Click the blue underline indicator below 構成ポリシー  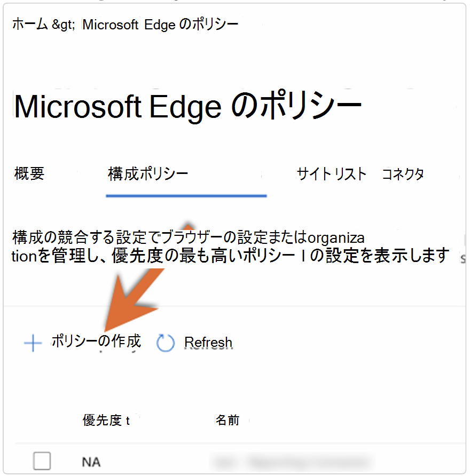point(185,196)
